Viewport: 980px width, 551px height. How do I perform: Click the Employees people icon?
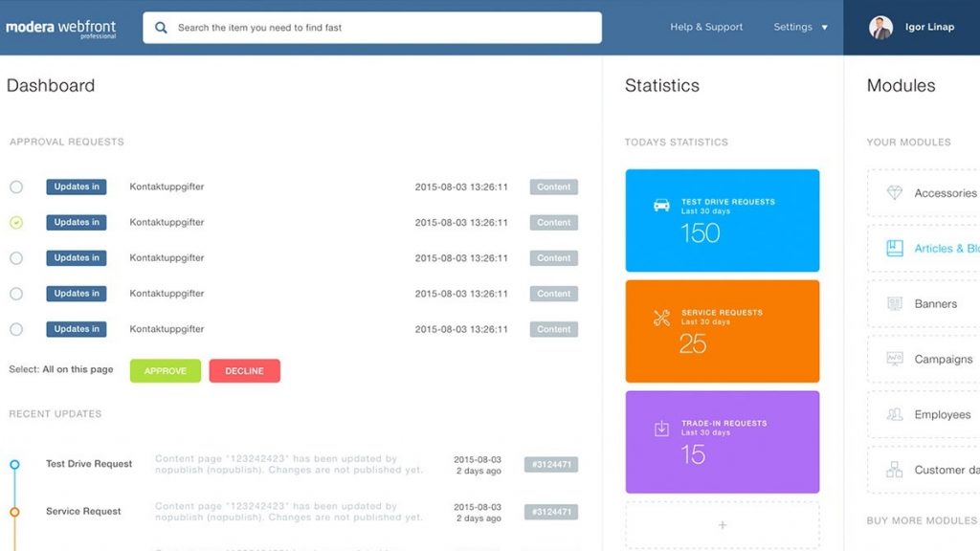[x=895, y=415]
